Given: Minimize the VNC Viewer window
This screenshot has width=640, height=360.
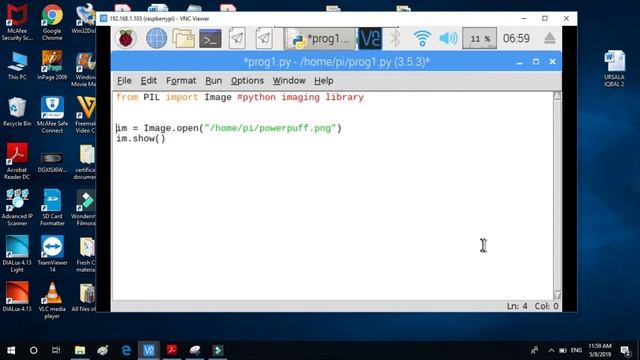Looking at the screenshot, I should pos(524,18).
